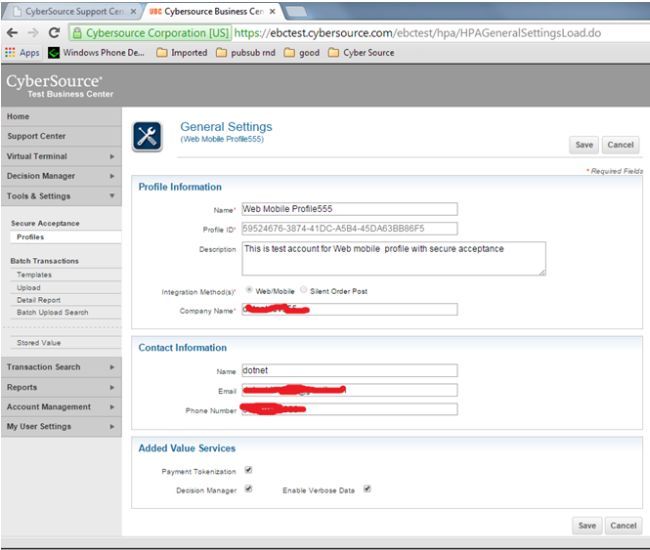Click the top Cancel button
Viewport: 650px width, 550px height.
pyautogui.click(x=620, y=145)
